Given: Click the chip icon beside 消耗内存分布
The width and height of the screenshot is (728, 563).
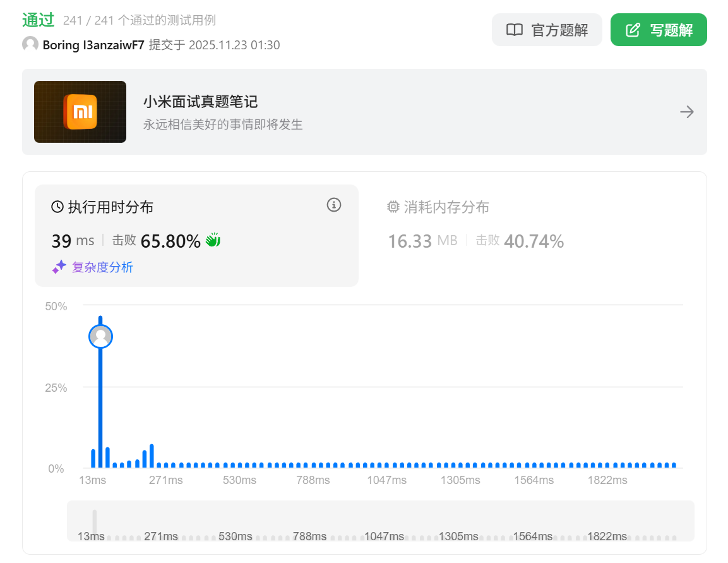Looking at the screenshot, I should point(393,207).
